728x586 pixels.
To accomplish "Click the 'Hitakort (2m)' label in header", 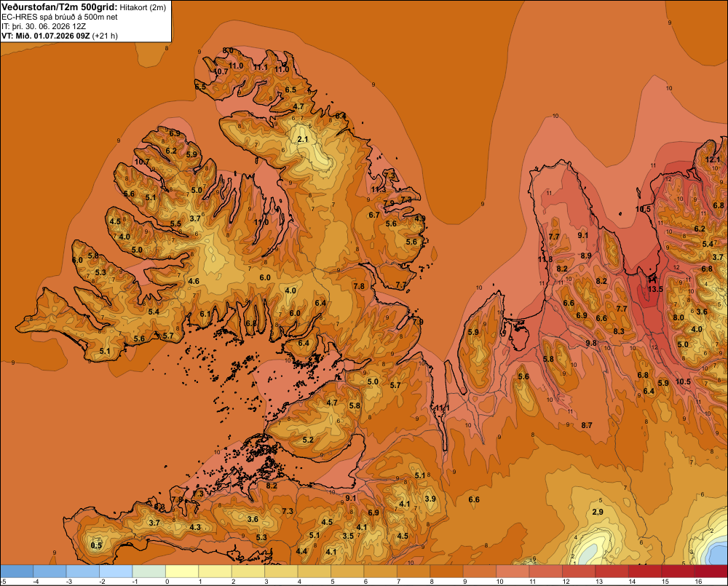I will pyautogui.click(x=143, y=7).
